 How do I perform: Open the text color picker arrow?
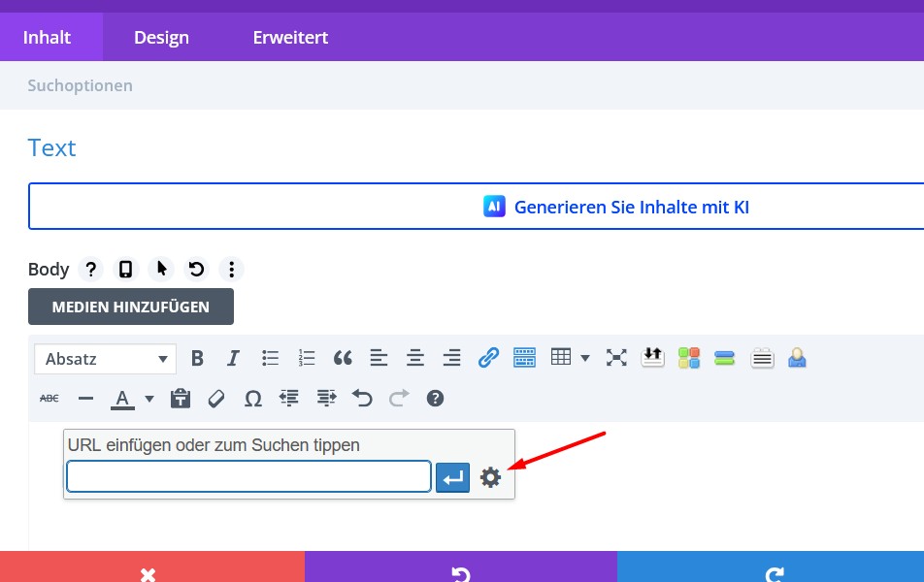[x=149, y=399]
